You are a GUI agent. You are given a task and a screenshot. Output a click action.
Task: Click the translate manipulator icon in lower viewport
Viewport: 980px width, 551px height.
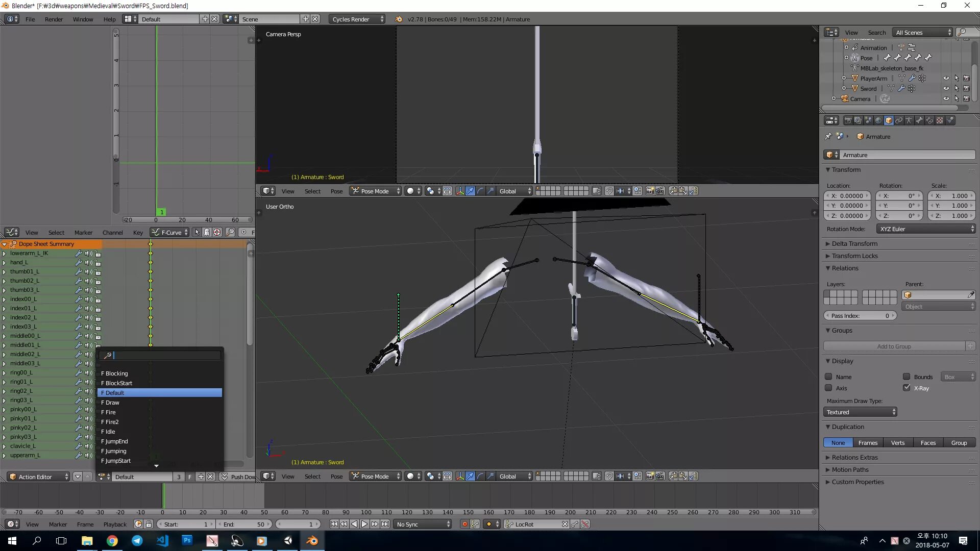[x=470, y=476]
